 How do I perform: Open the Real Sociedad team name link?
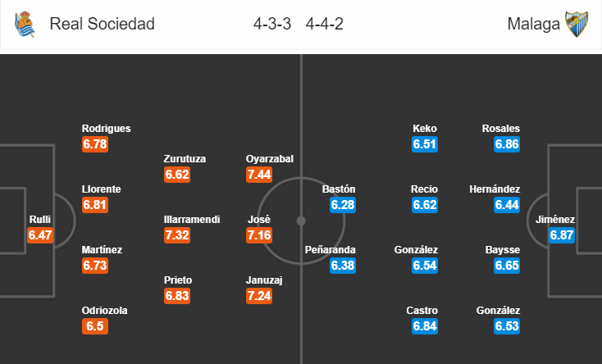(103, 24)
